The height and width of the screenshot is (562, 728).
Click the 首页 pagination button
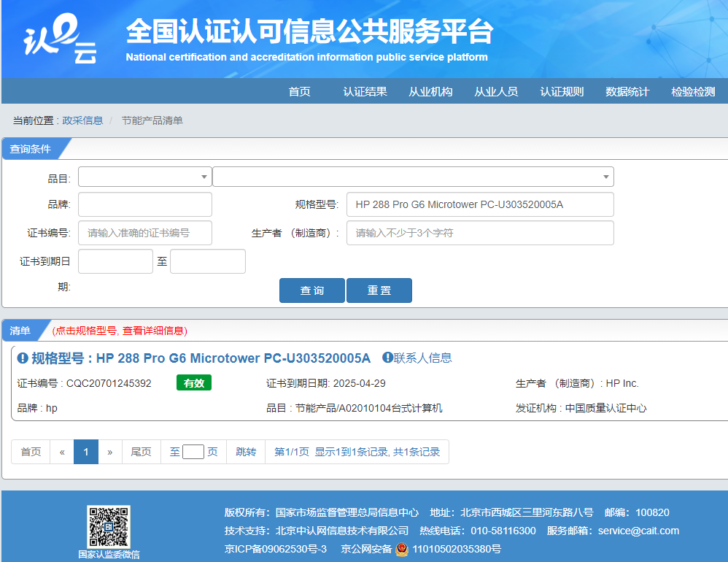(31, 452)
